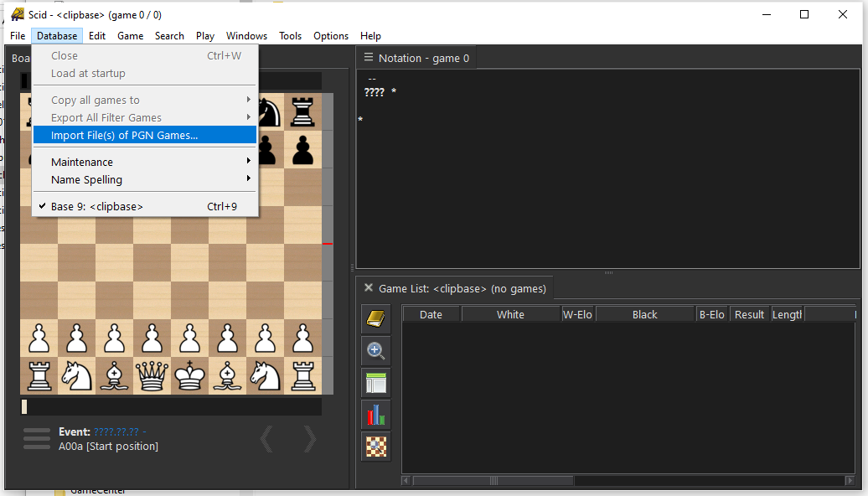This screenshot has height=496, width=868.
Task: Select the white rook on h1
Action: click(302, 376)
